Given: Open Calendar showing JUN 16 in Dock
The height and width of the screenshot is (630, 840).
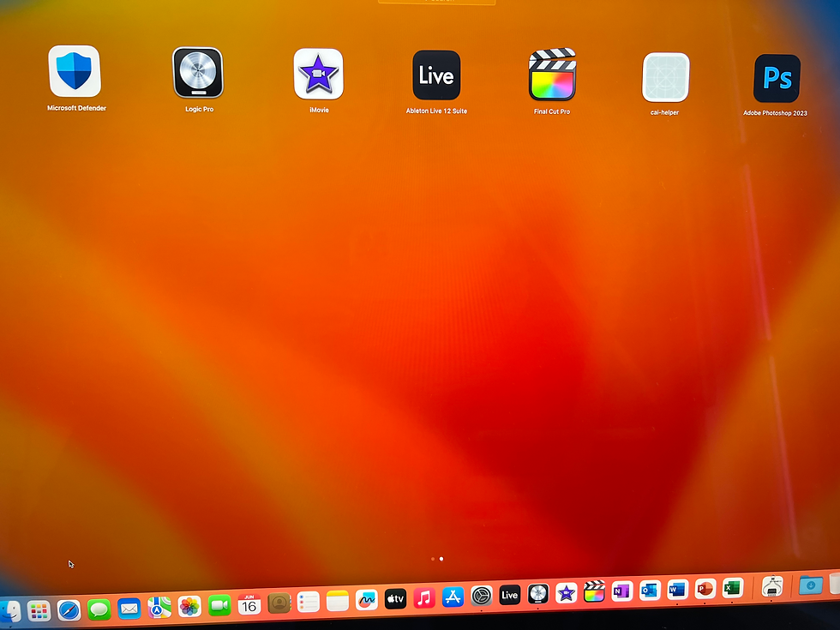Looking at the screenshot, I should 249,604.
